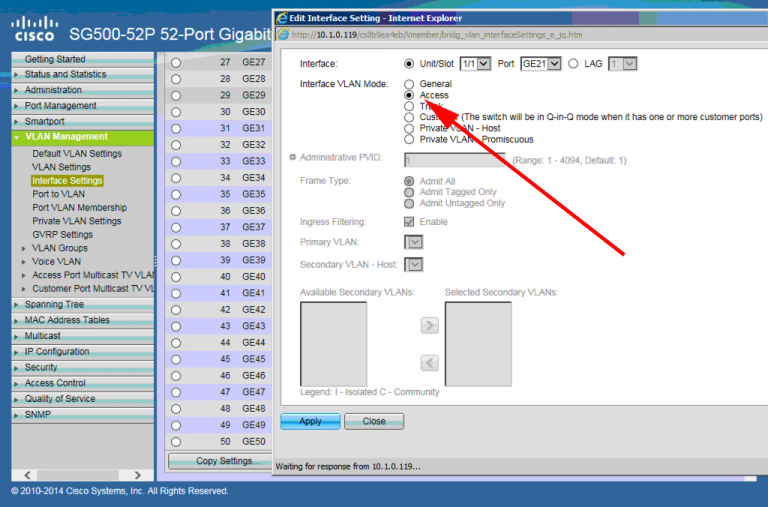The image size is (768, 507).
Task: Click the Close button
Action: pos(374,421)
